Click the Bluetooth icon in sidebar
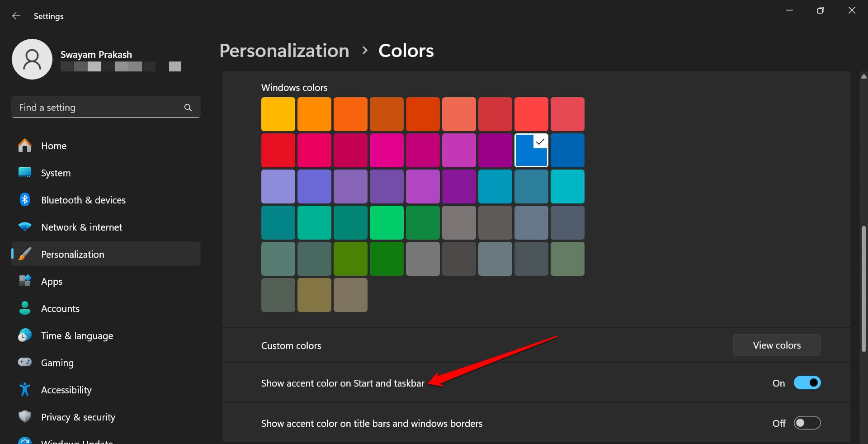868x444 pixels. point(25,199)
